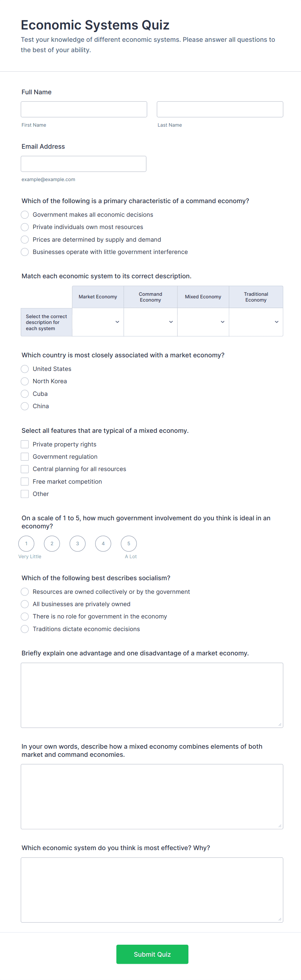
Task: Pick rating 3 on the scale
Action: [x=78, y=544]
